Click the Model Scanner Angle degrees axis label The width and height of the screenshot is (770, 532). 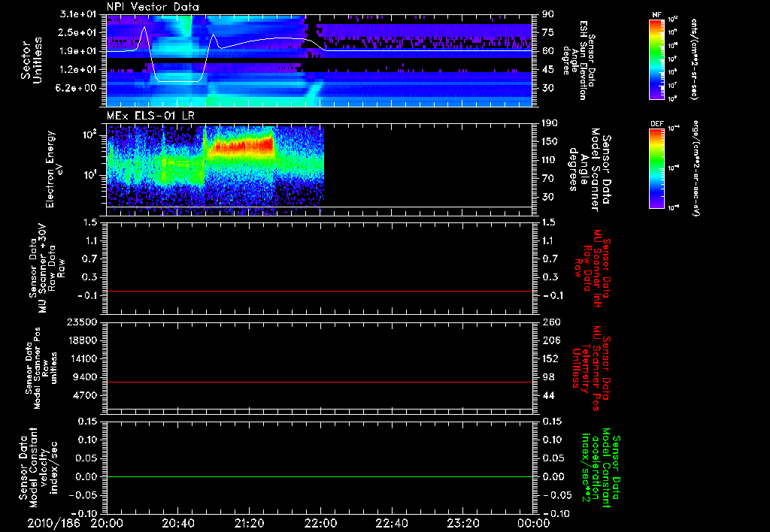pyautogui.click(x=590, y=171)
